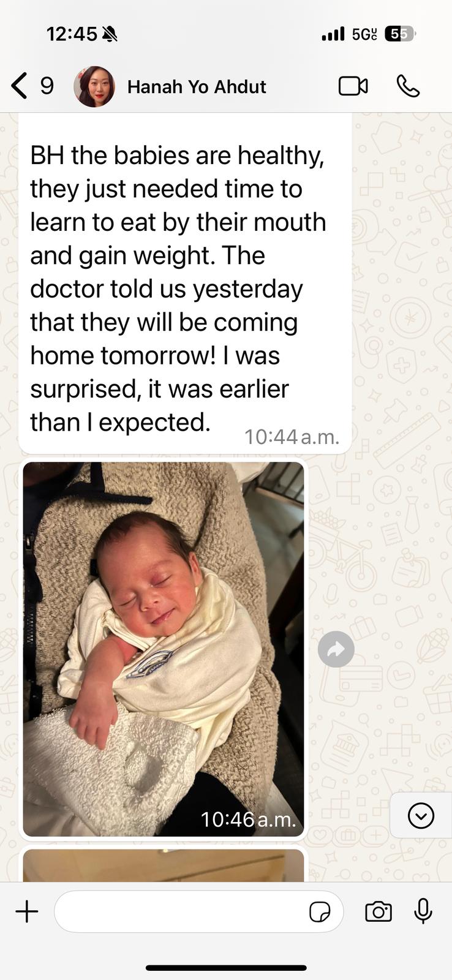
Task: Go back using the back arrow
Action: 19,86
